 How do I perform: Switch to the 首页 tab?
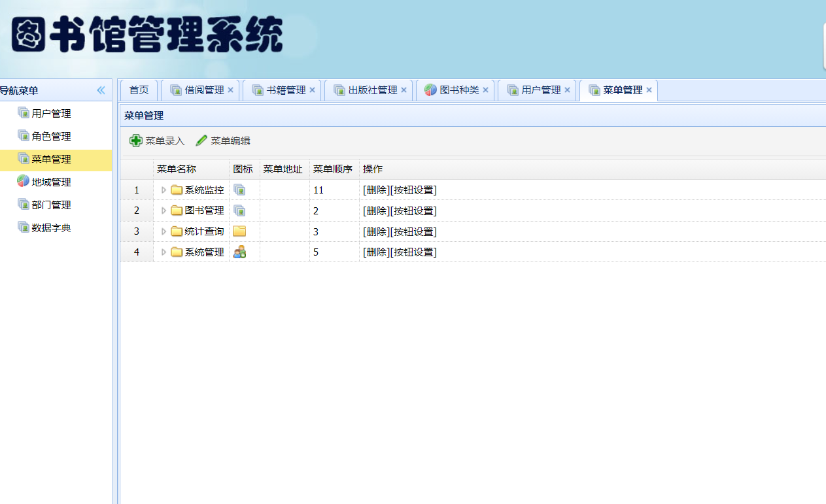[x=139, y=90]
